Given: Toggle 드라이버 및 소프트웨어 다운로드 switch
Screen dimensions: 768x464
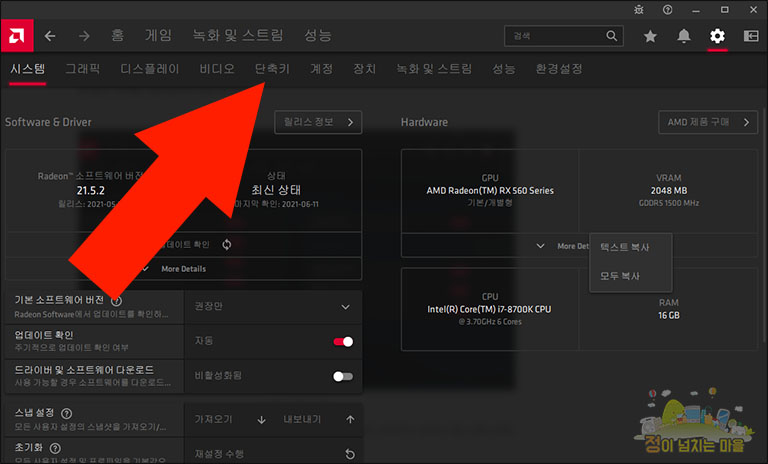Looking at the screenshot, I should point(343,376).
